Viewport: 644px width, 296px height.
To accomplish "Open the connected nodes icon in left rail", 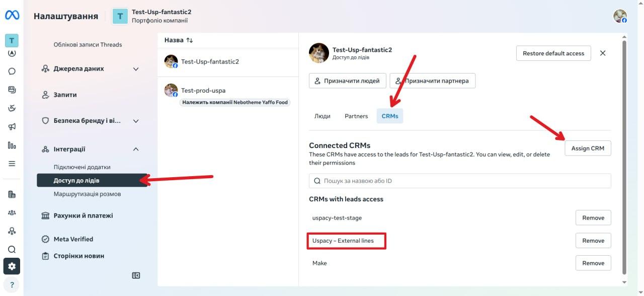I will coord(12,231).
